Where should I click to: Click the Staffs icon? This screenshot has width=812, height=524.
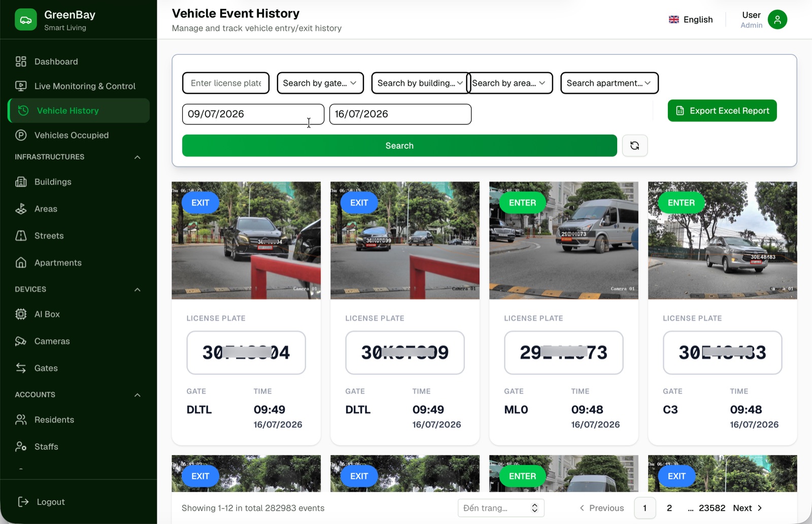tap(21, 446)
